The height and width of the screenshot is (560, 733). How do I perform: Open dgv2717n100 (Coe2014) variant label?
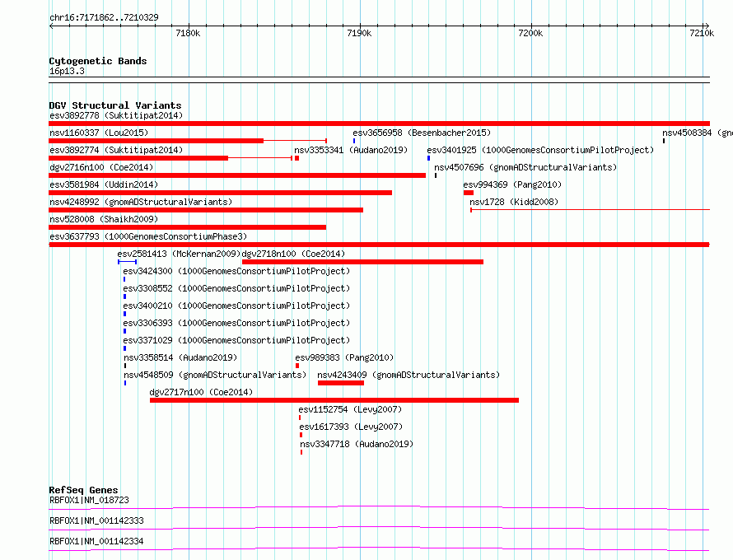pos(201,392)
